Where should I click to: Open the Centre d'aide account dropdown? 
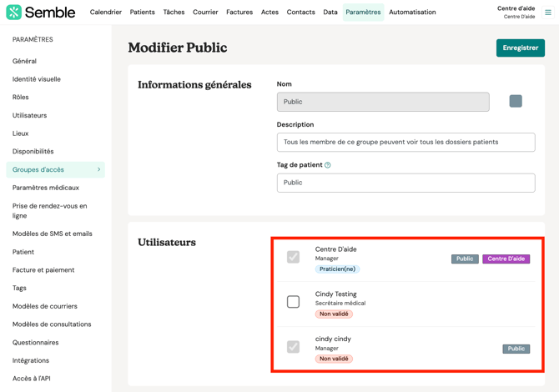pyautogui.click(x=516, y=13)
